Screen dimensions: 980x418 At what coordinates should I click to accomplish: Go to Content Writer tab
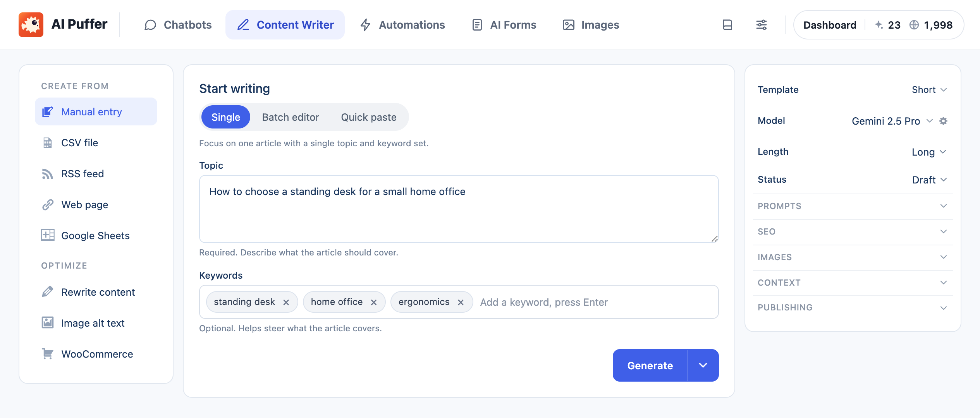click(285, 25)
